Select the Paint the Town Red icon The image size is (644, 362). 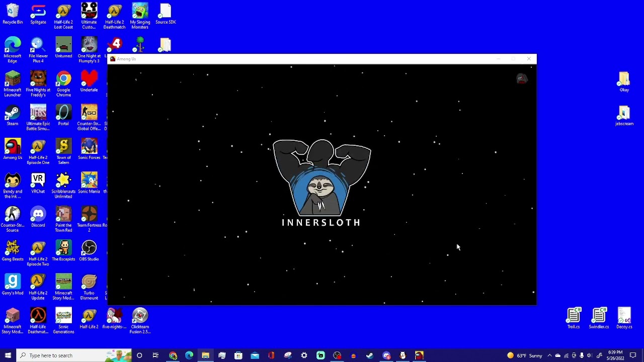[63, 219]
